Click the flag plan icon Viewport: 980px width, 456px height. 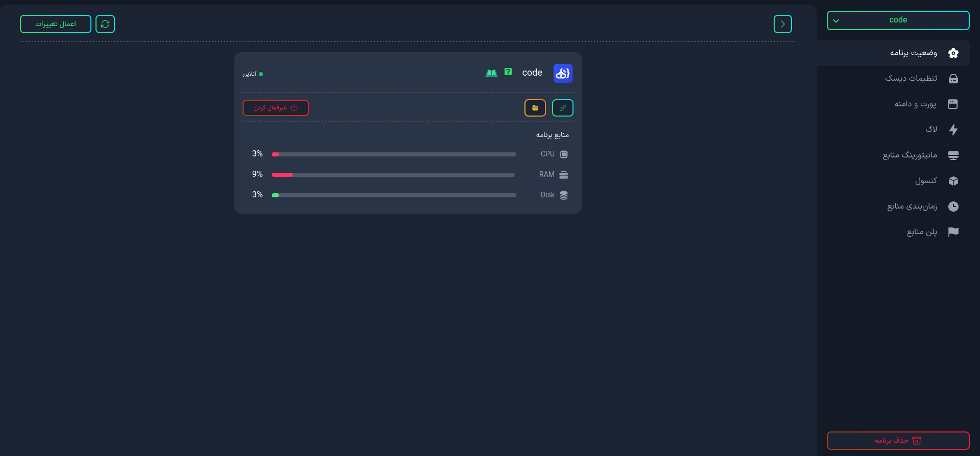point(953,232)
